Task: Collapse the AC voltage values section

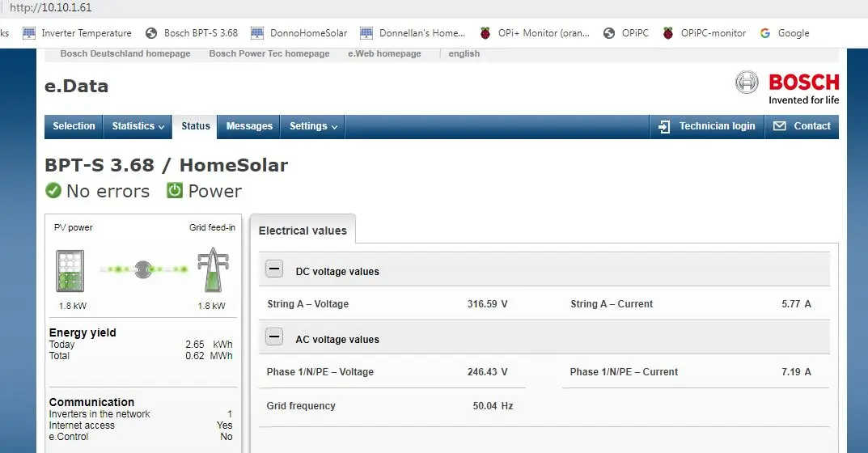Action: [274, 337]
